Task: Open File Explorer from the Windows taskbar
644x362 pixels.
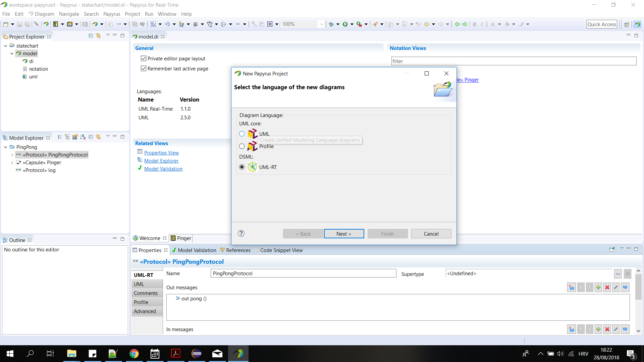Action: tap(72, 354)
